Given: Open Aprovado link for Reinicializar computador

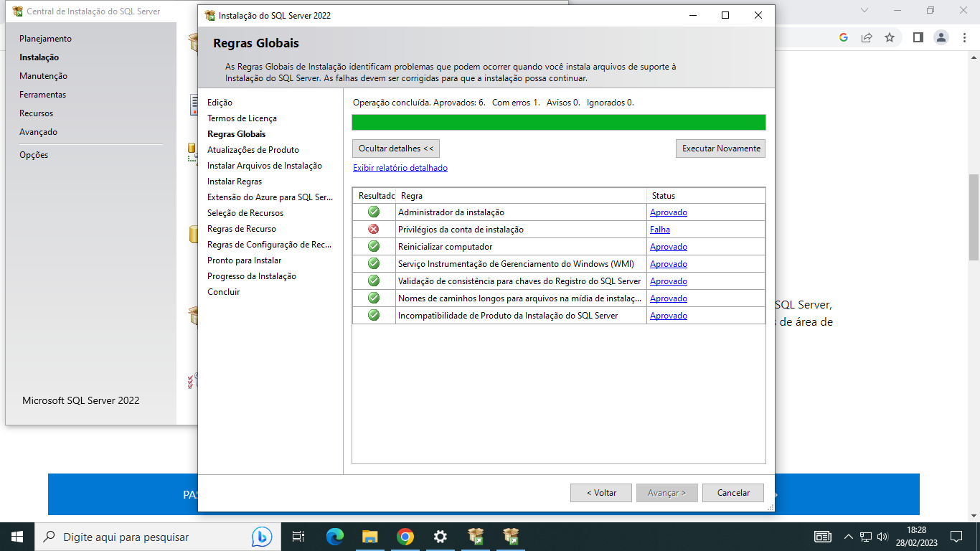Looking at the screenshot, I should click(669, 247).
